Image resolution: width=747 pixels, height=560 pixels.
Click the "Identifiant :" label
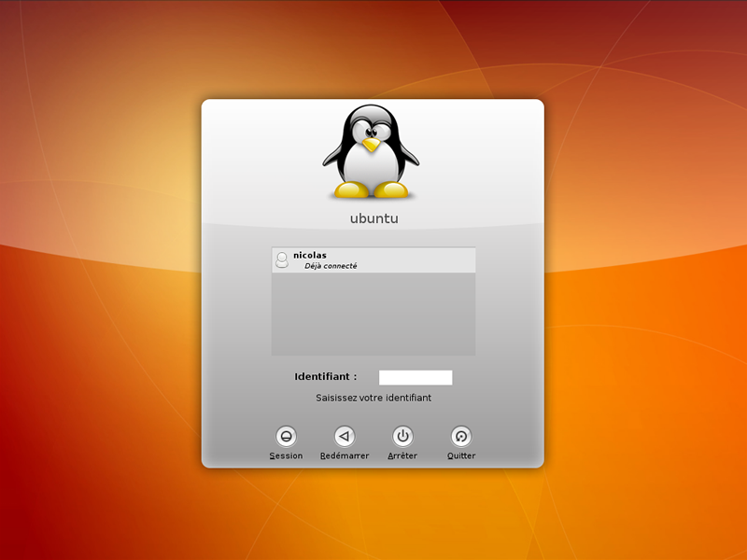pos(325,377)
